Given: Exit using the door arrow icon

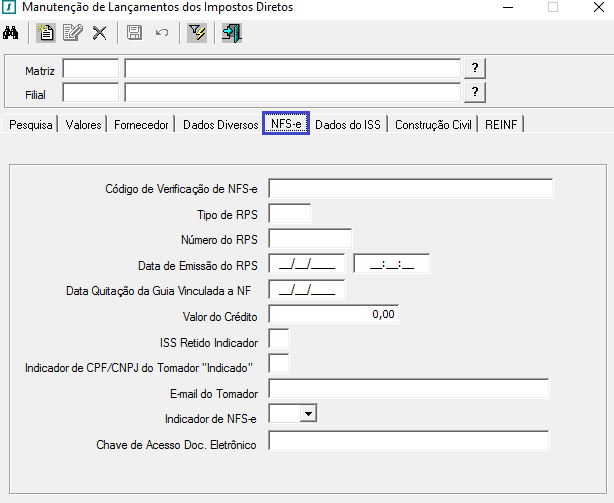Looking at the screenshot, I should 232,33.
